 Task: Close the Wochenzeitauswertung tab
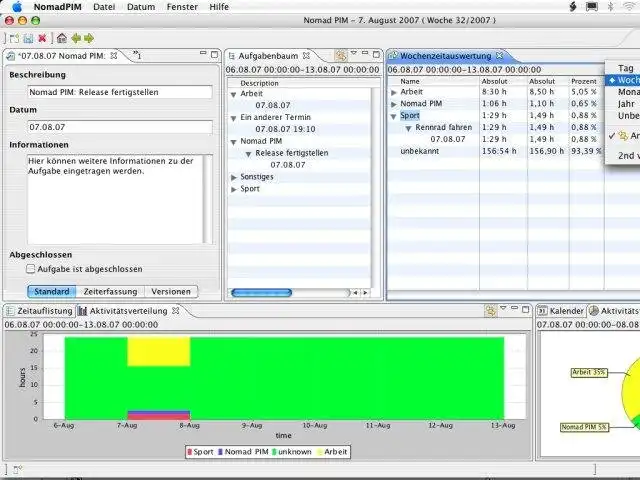point(500,55)
